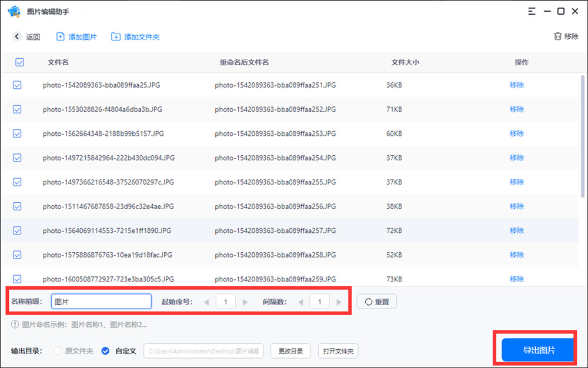Screen dimensions: 588x368
Task: Click the 名称前缀 input field
Action: [101, 302]
